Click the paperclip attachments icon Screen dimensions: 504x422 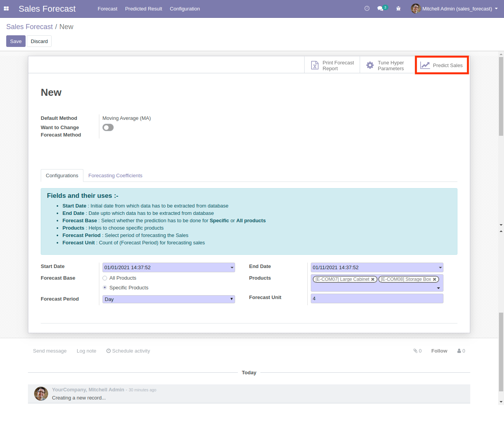pyautogui.click(x=416, y=351)
